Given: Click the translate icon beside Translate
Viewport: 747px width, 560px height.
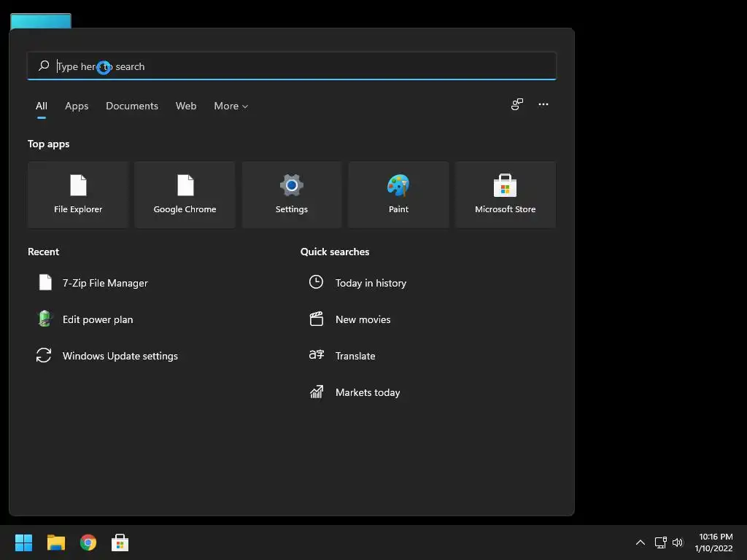Looking at the screenshot, I should 317,355.
